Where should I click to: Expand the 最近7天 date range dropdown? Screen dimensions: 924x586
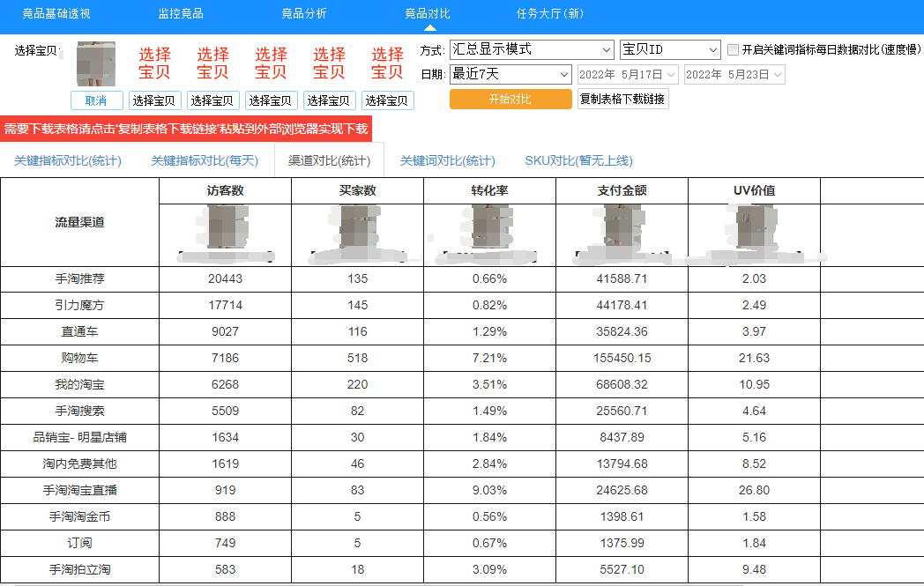point(510,74)
